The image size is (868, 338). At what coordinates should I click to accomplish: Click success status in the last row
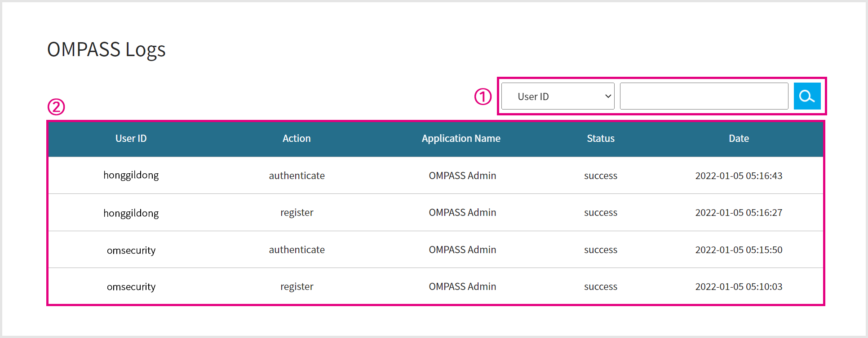pyautogui.click(x=600, y=287)
